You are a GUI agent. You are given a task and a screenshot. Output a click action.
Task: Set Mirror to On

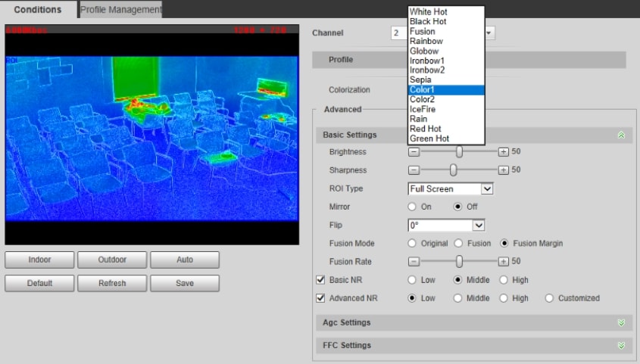pyautogui.click(x=412, y=207)
